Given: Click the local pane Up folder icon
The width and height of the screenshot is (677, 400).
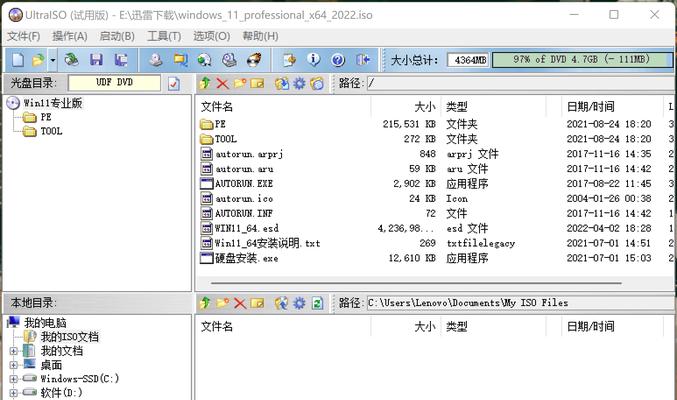Looking at the screenshot, I should [205, 303].
